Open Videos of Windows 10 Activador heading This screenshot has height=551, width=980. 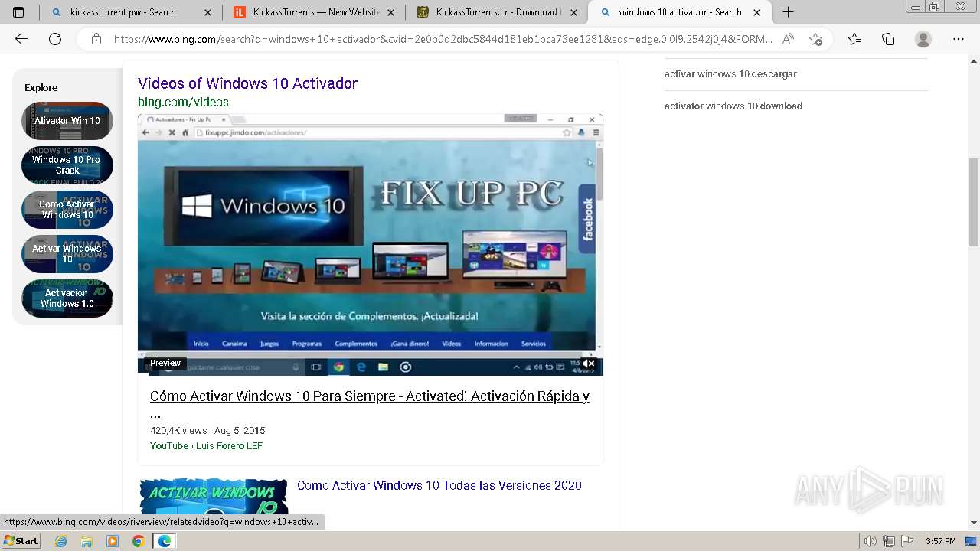(247, 83)
